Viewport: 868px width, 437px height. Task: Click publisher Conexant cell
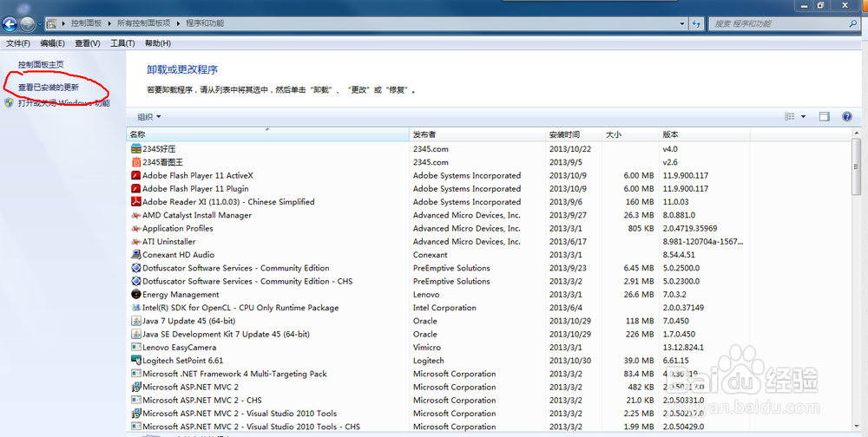pos(431,255)
